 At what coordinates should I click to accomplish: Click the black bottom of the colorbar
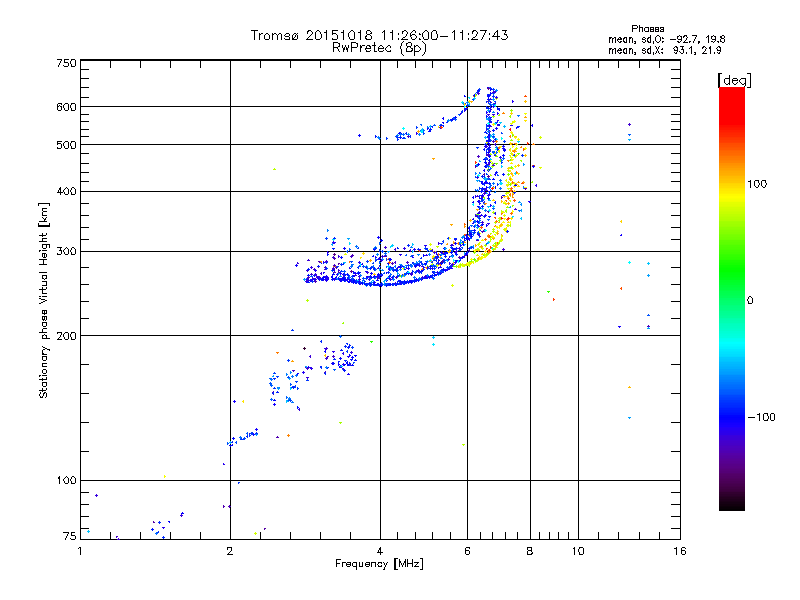pyautogui.click(x=732, y=503)
